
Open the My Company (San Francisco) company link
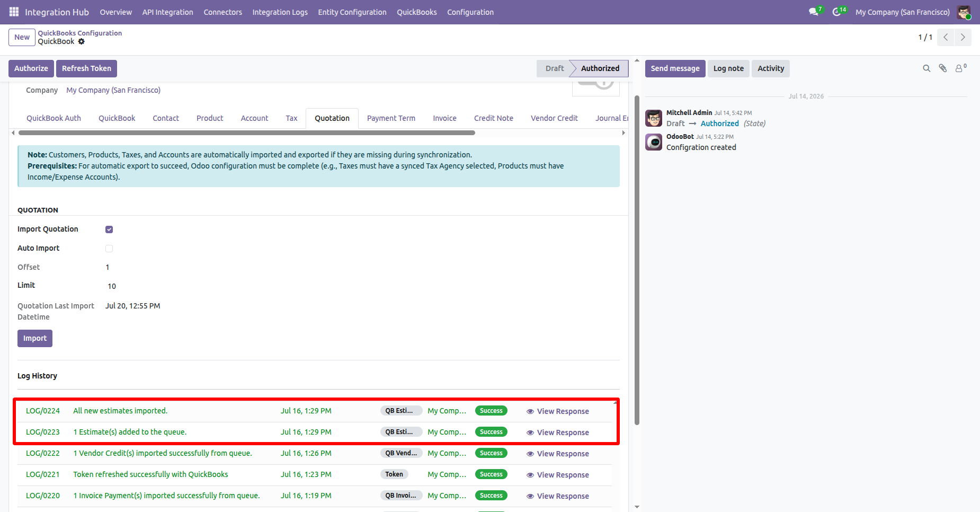tap(113, 90)
